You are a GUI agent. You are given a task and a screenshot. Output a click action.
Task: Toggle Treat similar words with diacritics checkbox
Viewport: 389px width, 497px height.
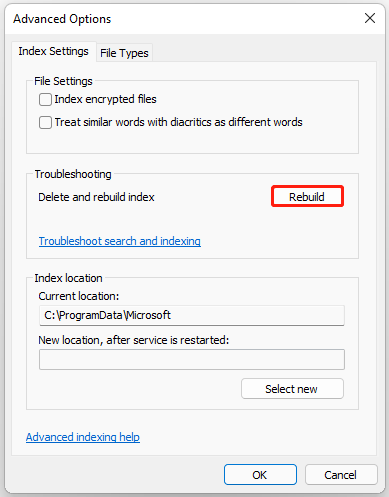click(x=45, y=122)
